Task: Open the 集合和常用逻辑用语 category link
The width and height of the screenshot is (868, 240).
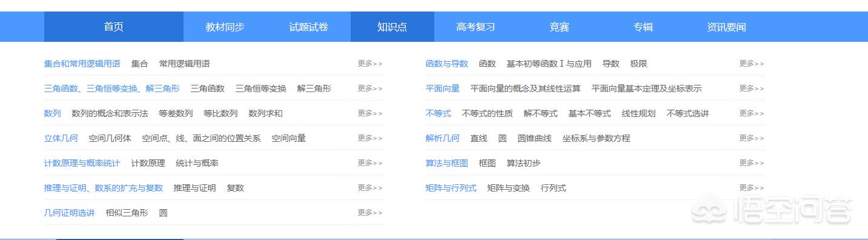Action: pos(82,63)
